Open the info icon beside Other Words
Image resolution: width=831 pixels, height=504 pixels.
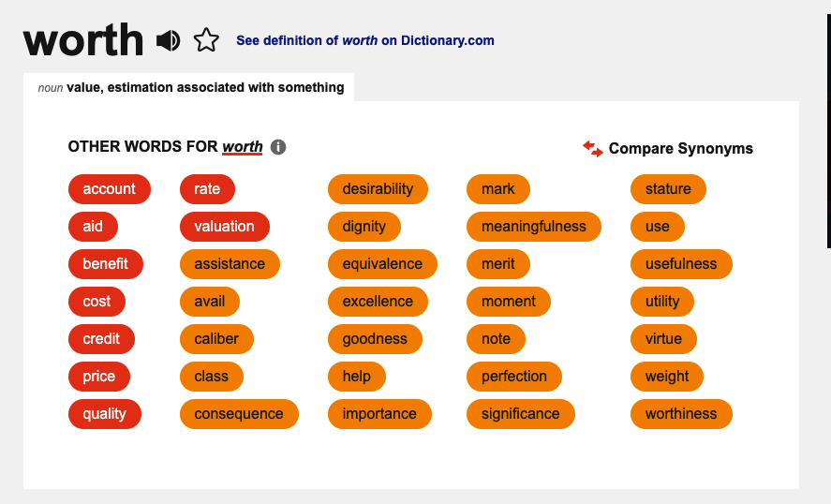(x=278, y=147)
